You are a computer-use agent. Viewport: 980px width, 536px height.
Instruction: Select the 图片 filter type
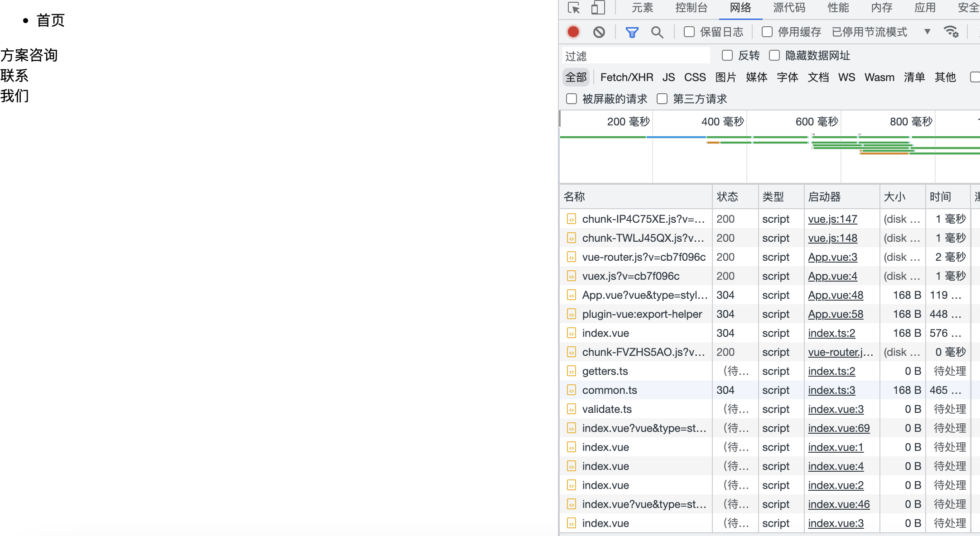click(x=726, y=77)
